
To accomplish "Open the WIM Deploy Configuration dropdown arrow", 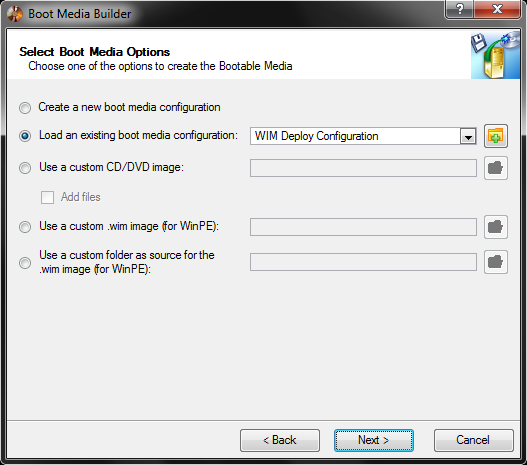I will pos(468,136).
